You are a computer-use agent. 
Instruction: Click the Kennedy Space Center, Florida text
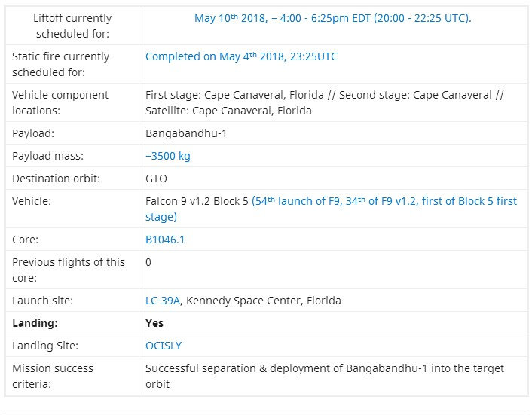click(x=264, y=301)
